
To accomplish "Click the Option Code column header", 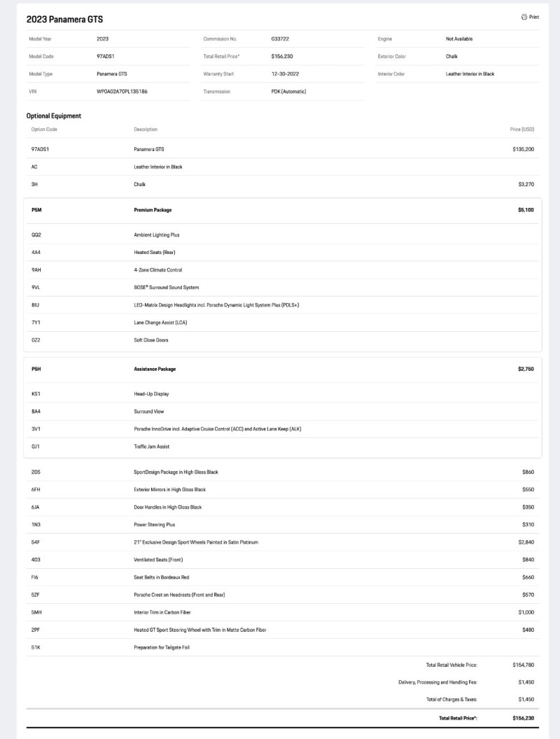I will coord(44,129).
